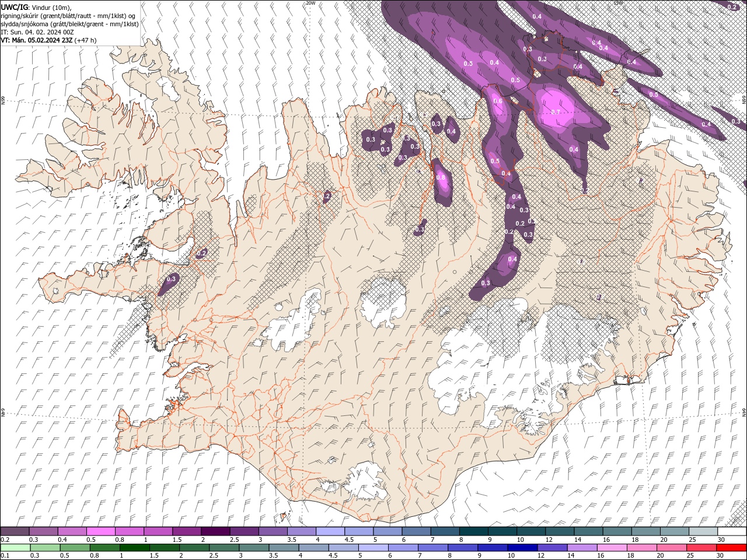Viewport: 747px width, 560px height.
Task: Click the '20W' longitude label at the top
Action: [x=310, y=3]
